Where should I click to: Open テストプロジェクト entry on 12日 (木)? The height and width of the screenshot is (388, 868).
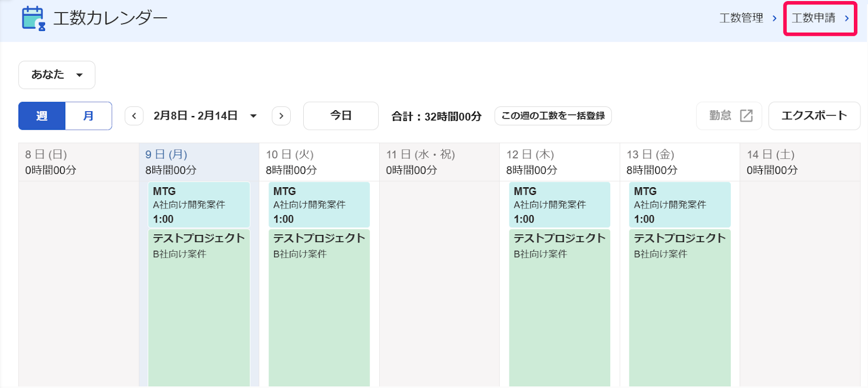click(560, 308)
